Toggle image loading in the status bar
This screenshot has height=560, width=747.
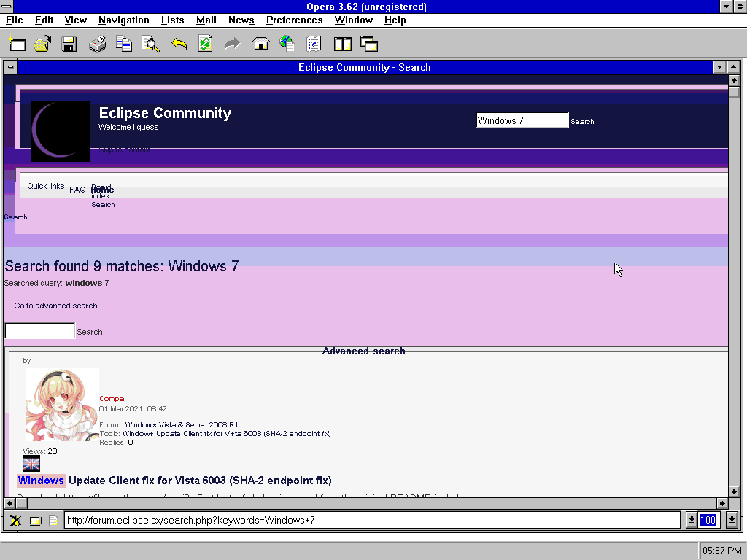point(34,519)
